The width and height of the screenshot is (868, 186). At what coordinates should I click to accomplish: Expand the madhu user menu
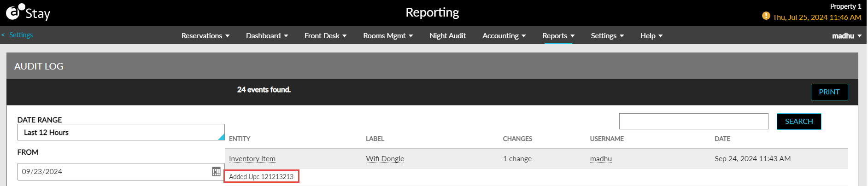click(x=847, y=35)
